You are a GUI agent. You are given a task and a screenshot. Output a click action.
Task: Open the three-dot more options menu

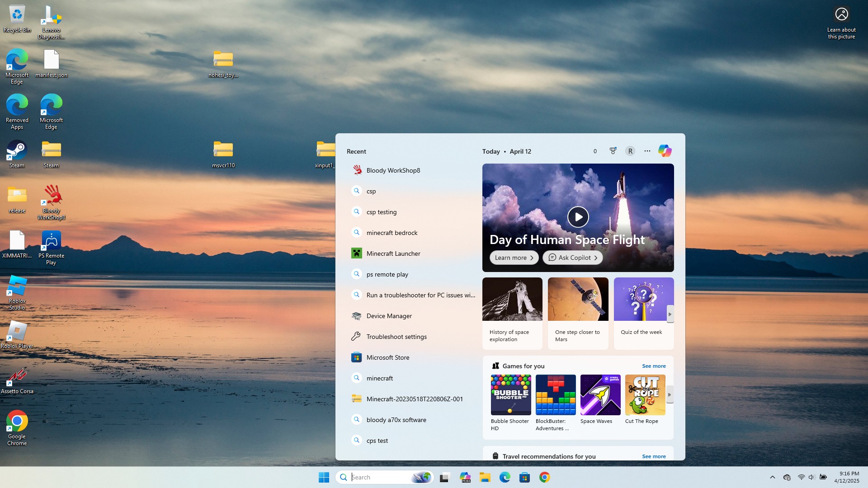(647, 151)
